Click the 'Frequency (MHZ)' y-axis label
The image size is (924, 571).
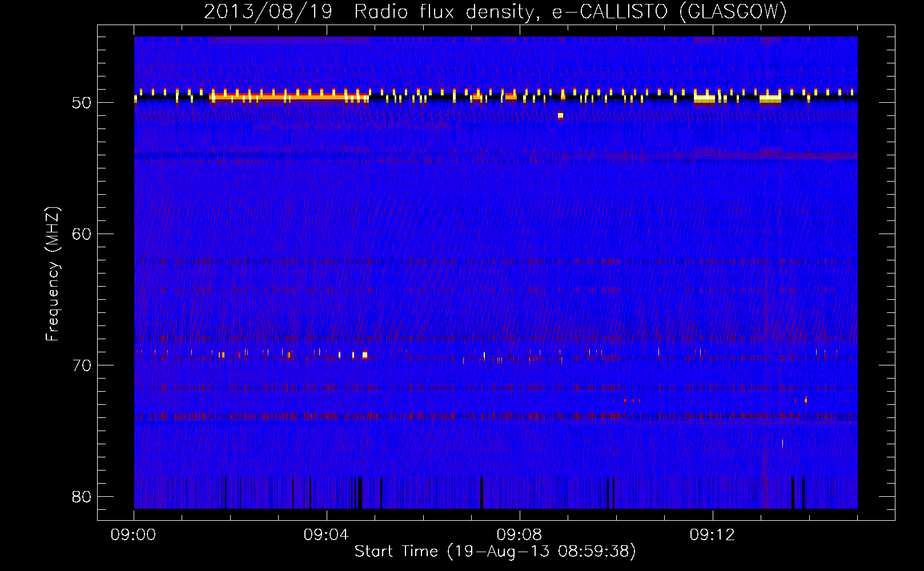coord(53,274)
